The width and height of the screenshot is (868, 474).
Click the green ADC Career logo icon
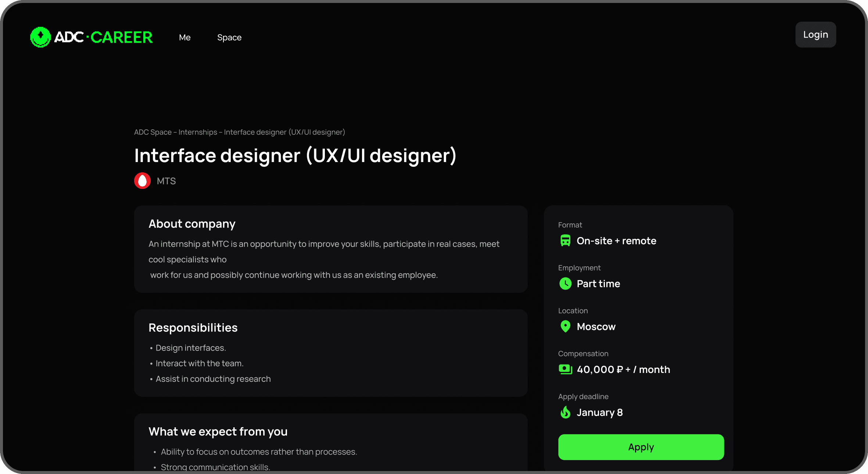[40, 37]
